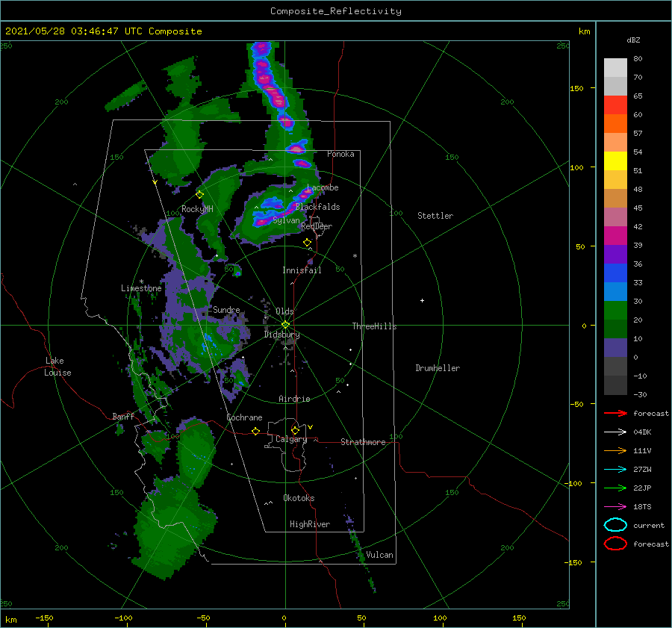This screenshot has height=628, width=672.
Task: Click the red forecast ellipse icon
Action: click(615, 544)
